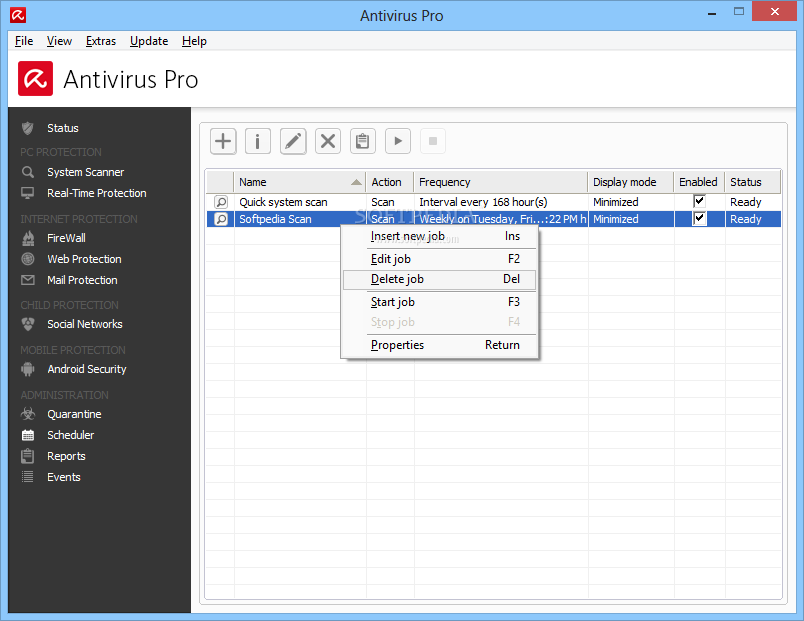Sort by the Enabled column header
The image size is (804, 621).
coord(699,182)
